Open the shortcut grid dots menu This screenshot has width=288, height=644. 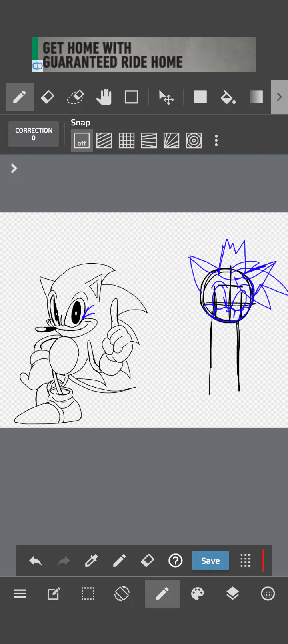click(246, 561)
